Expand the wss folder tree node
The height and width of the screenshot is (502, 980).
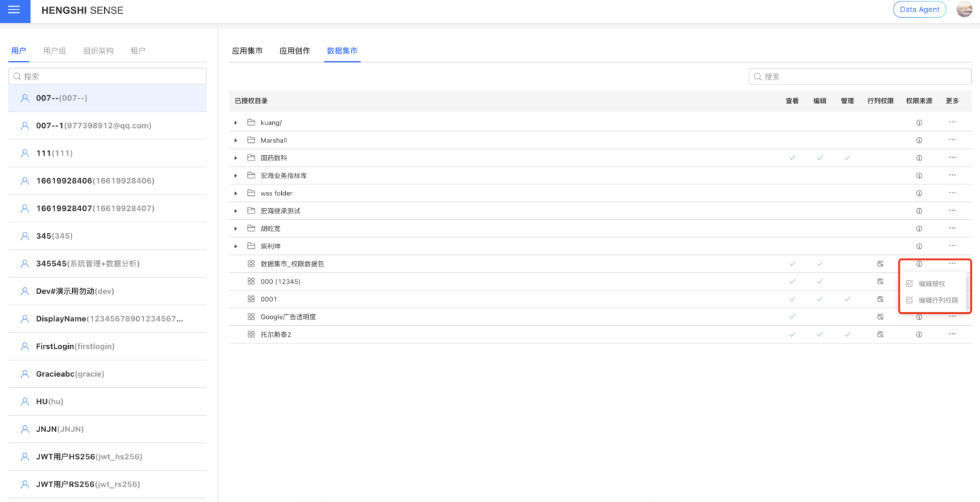point(235,193)
